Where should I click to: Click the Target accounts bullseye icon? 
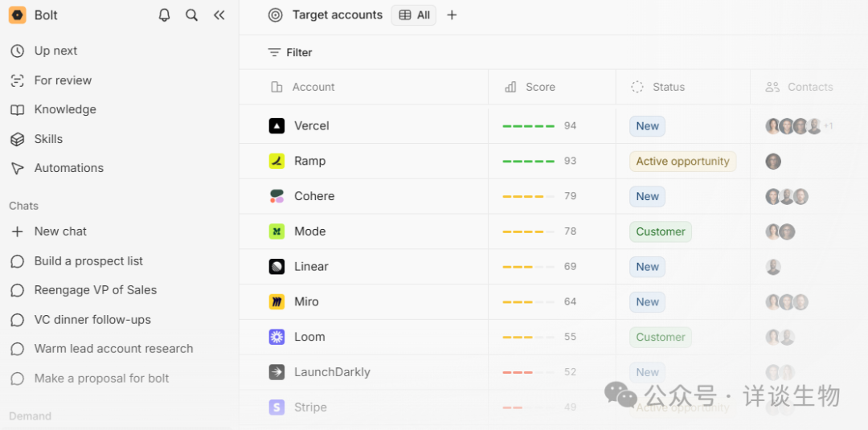(x=275, y=15)
